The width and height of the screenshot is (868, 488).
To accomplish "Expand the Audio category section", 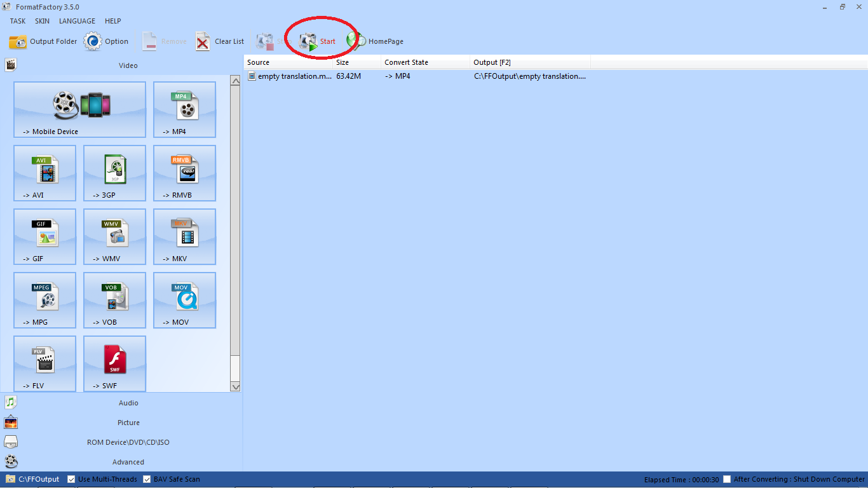I will tap(121, 403).
